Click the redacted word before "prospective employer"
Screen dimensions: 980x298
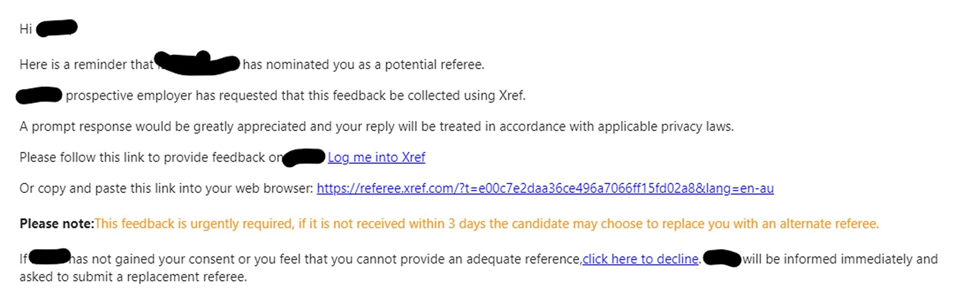[39, 95]
